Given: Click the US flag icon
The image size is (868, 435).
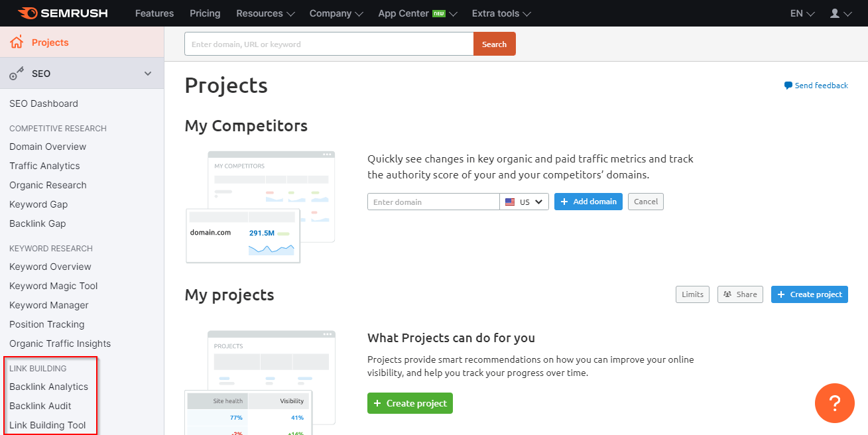Looking at the screenshot, I should (510, 202).
